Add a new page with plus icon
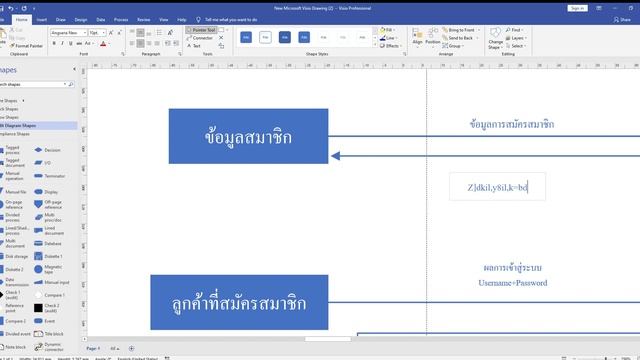The width and height of the screenshot is (640, 360). tap(131, 349)
